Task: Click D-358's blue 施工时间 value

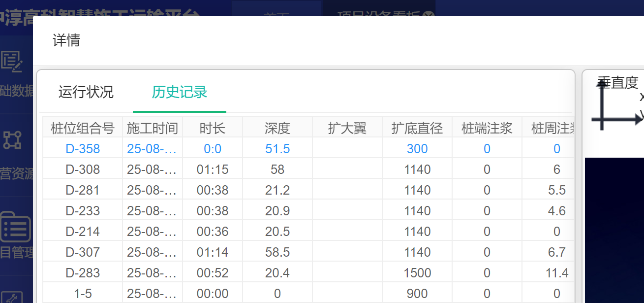Action: (152, 149)
